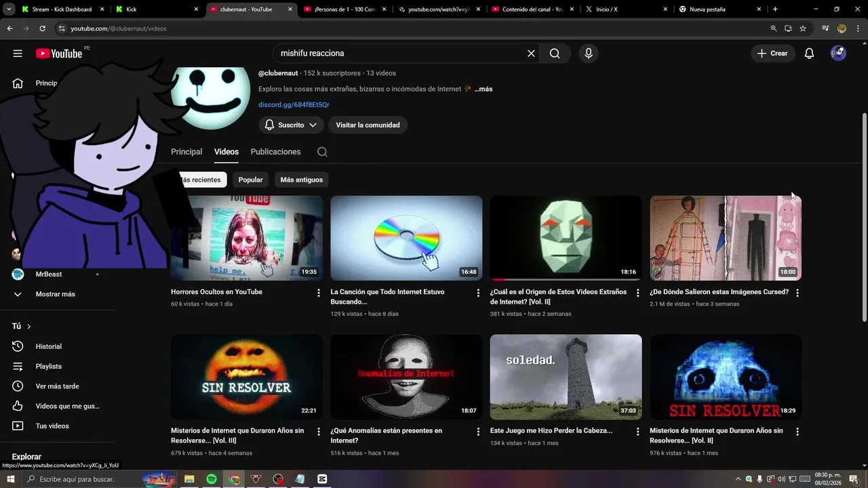Open the YouTube hamburger guide menu
The height and width of the screenshot is (488, 868).
pos(18,54)
